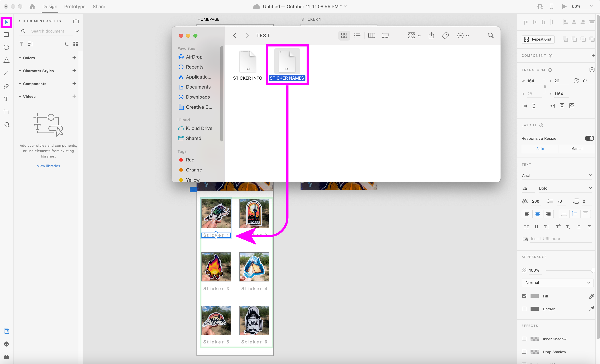Click the Repeat Grid button

[538, 39]
